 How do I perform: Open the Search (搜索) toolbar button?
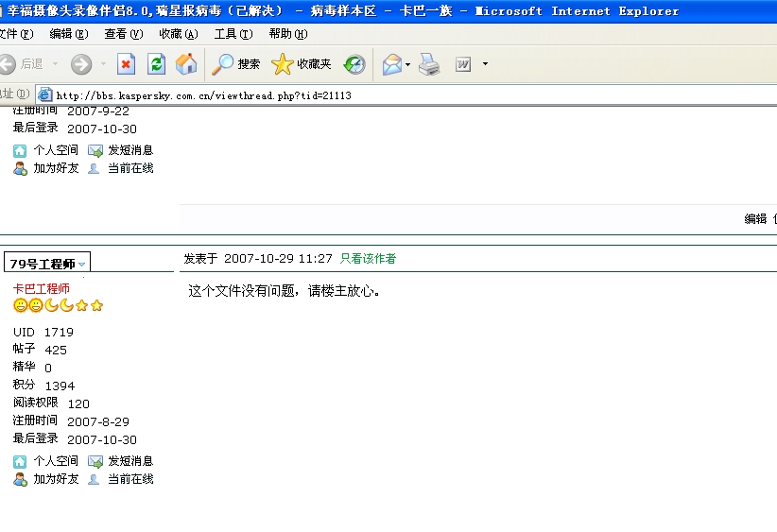[x=236, y=64]
